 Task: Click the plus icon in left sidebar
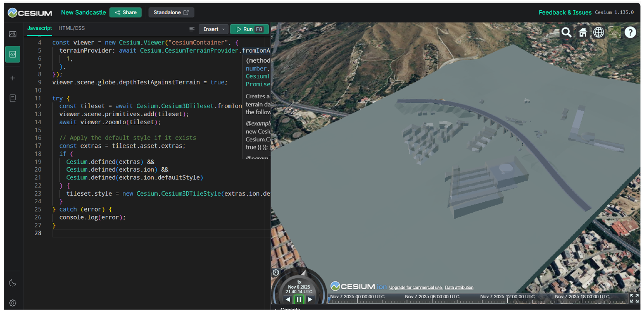click(x=12, y=78)
